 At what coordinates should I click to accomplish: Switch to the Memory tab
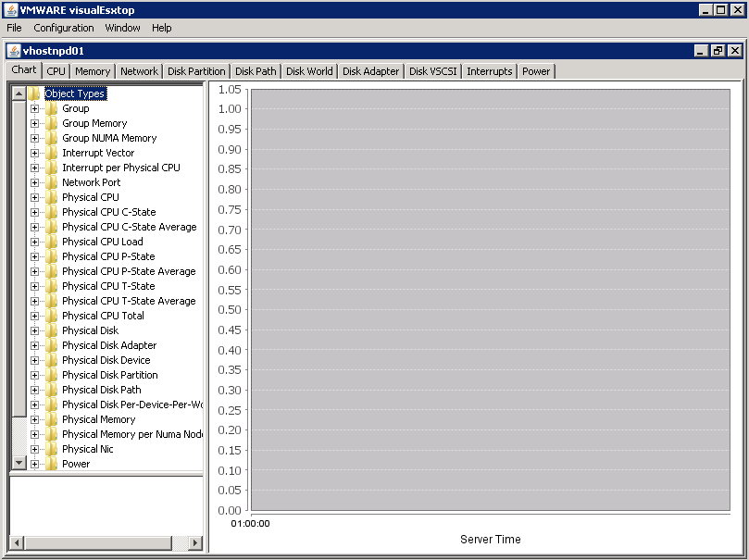point(93,71)
